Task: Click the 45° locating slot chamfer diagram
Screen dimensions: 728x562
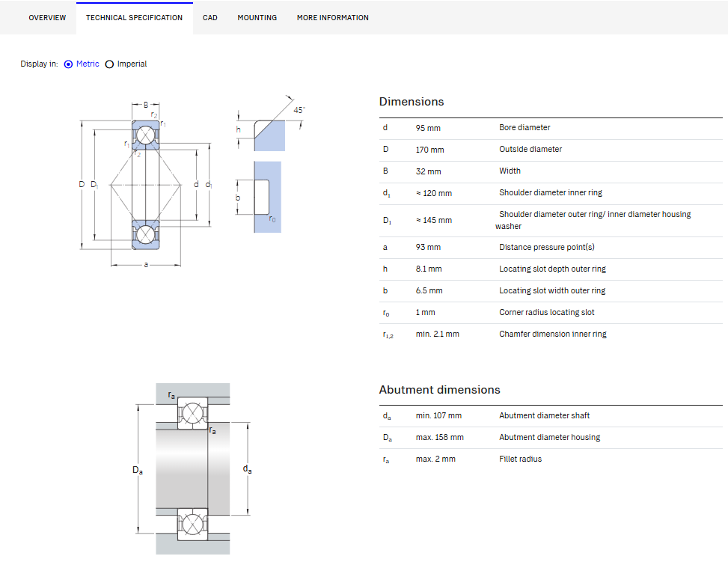Action: coord(270,123)
